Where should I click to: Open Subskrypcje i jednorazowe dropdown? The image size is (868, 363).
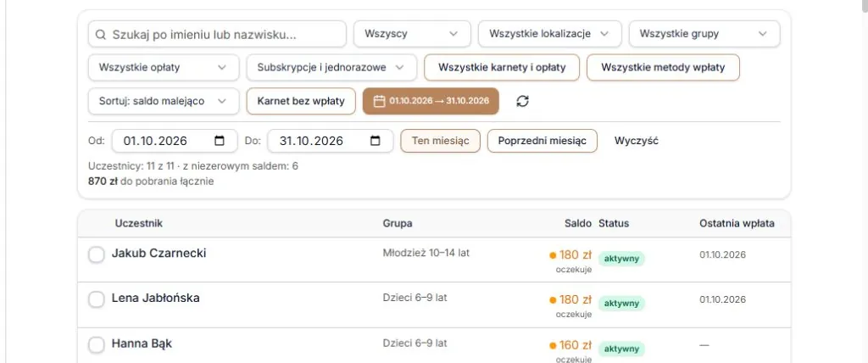331,68
